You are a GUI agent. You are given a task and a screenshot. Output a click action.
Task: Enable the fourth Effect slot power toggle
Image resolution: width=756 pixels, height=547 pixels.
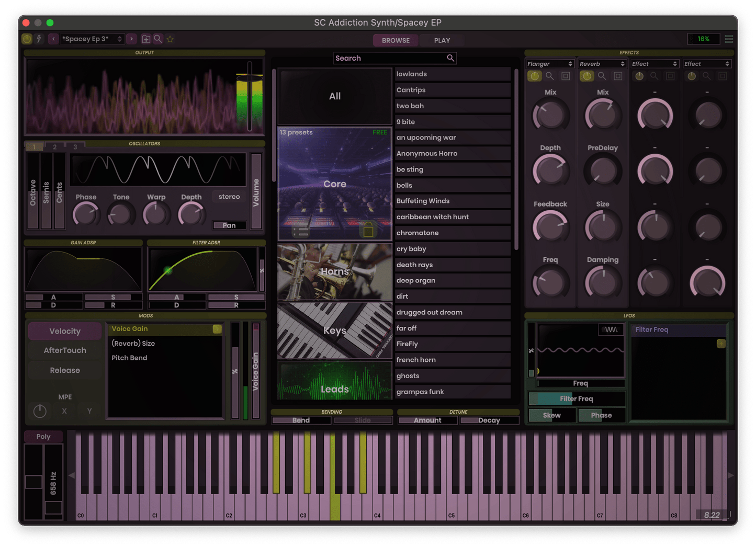pos(691,76)
